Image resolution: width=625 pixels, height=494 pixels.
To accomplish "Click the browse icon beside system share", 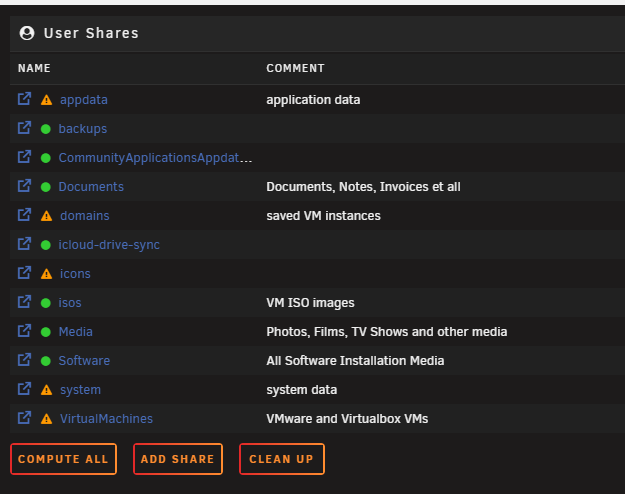I will click(24, 389).
